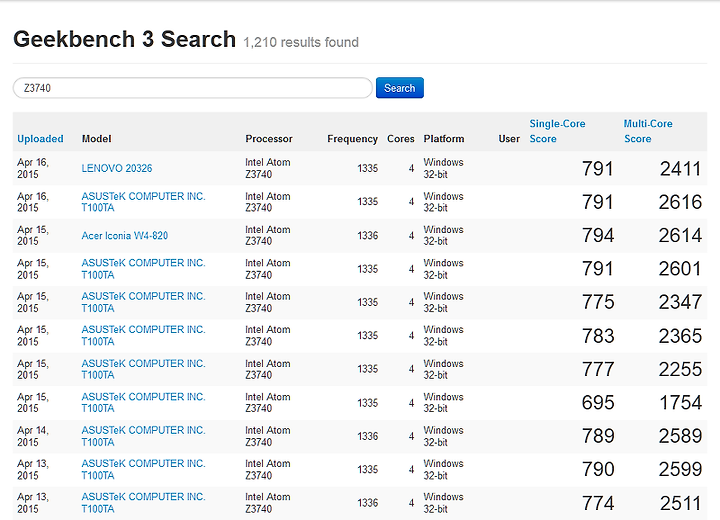Open ASUSTeK T100TA result scoring 2616
Screen dimensions: 720x520
pyautogui.click(x=143, y=202)
